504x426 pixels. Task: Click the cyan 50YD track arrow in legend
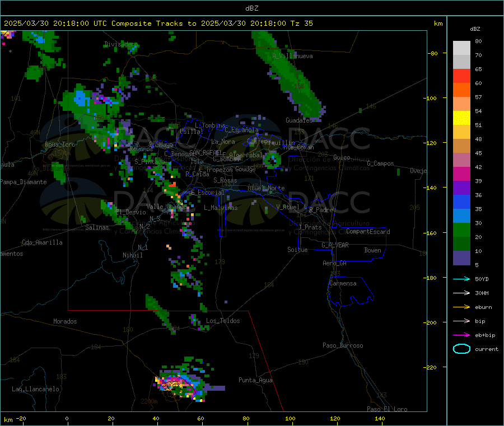click(x=461, y=279)
